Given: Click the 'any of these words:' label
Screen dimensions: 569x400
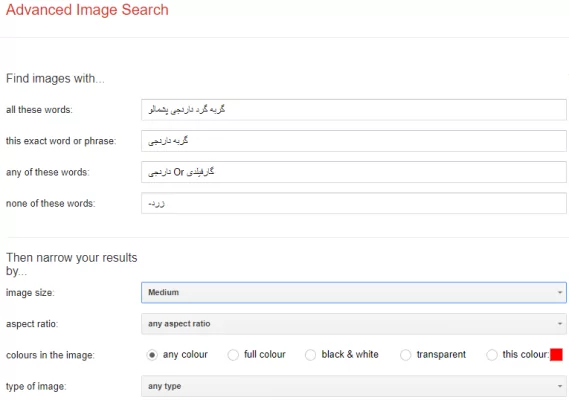Looking at the screenshot, I should coord(48,172).
